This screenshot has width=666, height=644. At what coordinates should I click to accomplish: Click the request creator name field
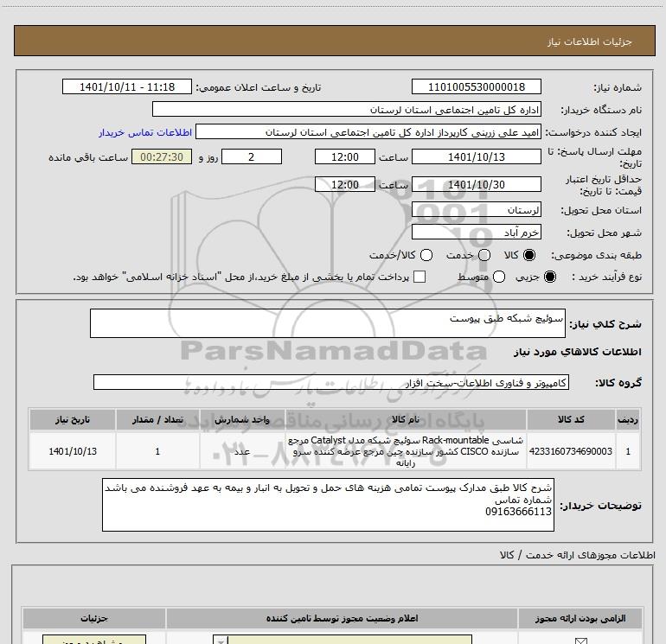click(x=368, y=131)
